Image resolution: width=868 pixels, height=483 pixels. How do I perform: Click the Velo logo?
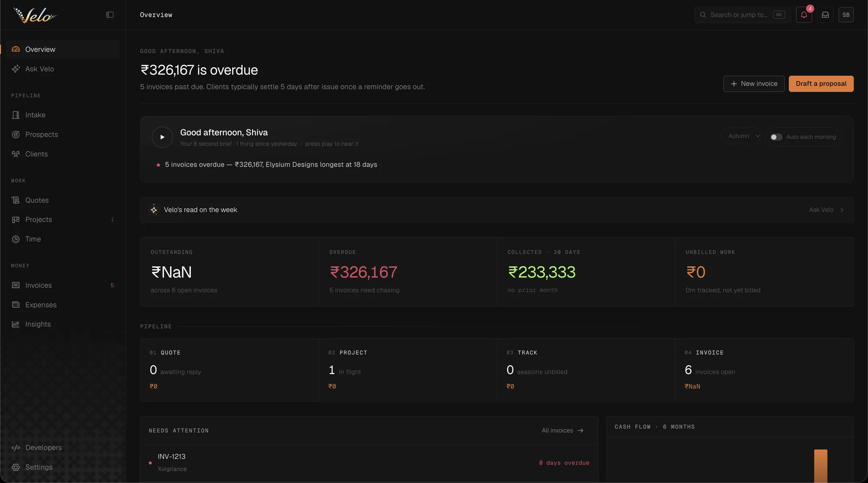[35, 15]
